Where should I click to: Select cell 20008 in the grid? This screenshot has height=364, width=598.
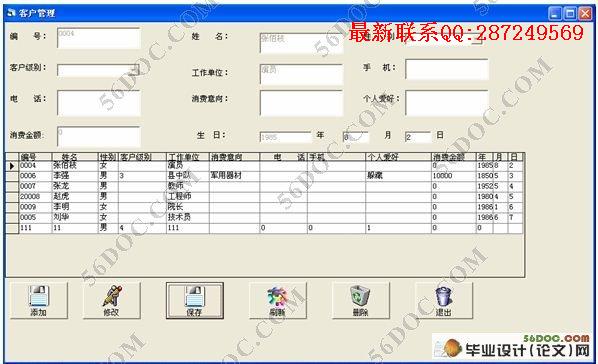(35, 196)
